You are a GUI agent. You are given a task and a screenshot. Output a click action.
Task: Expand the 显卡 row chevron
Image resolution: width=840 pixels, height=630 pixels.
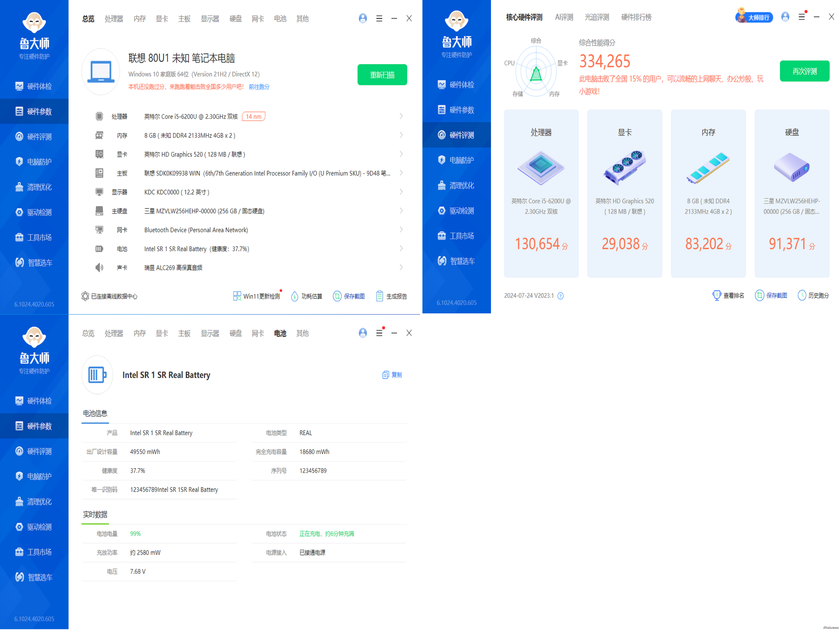[x=401, y=154]
